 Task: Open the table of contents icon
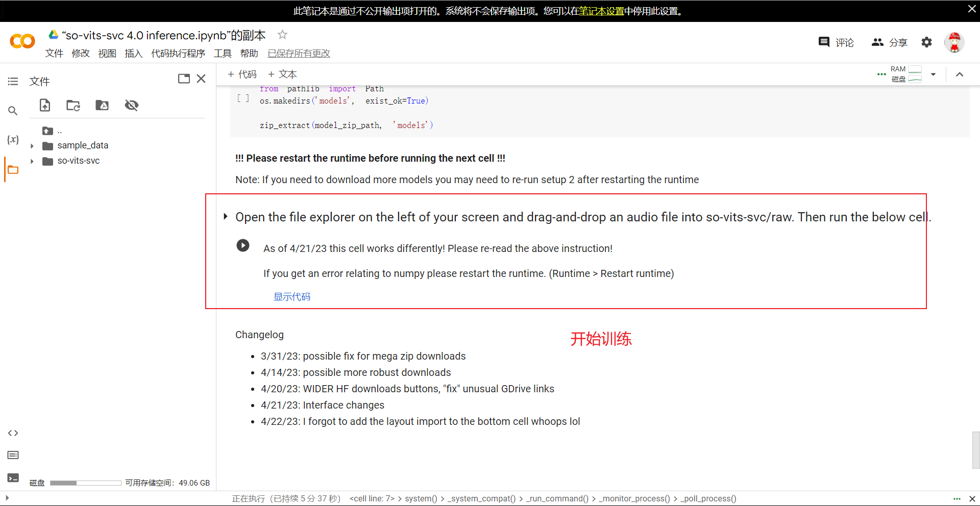13,82
